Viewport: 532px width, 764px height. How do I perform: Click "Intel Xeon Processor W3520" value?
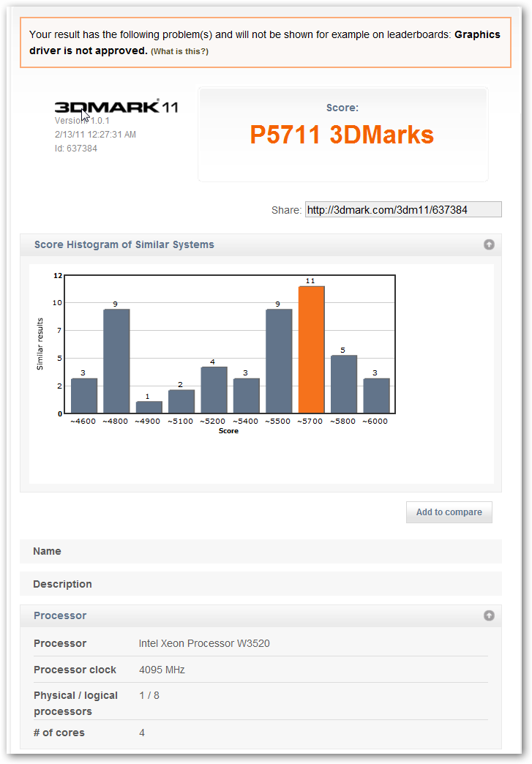pyautogui.click(x=204, y=643)
